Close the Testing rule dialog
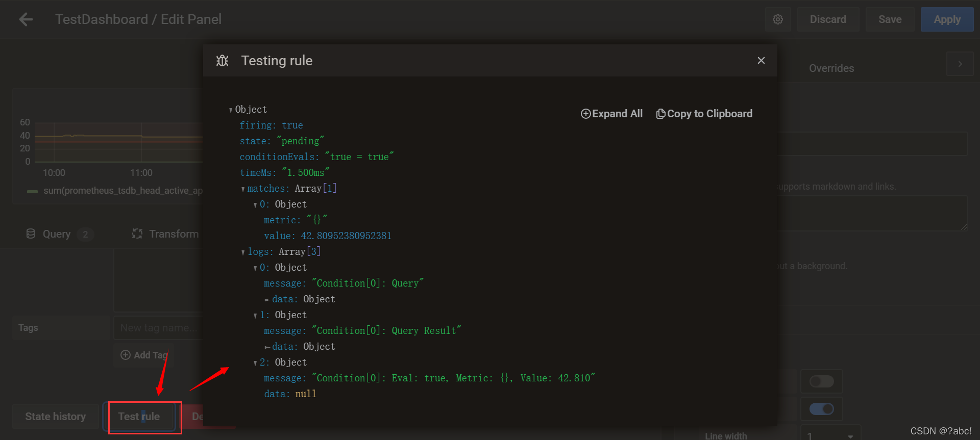The height and width of the screenshot is (440, 980). point(761,61)
